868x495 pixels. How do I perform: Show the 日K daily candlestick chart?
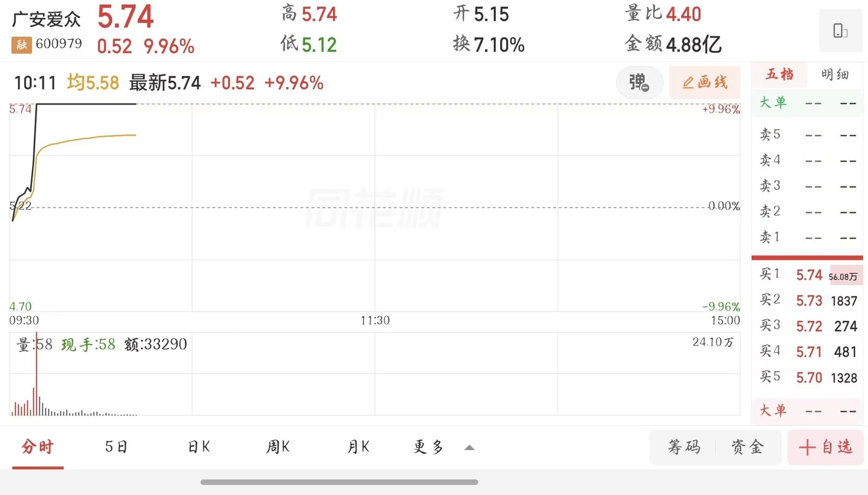pyautogui.click(x=199, y=447)
